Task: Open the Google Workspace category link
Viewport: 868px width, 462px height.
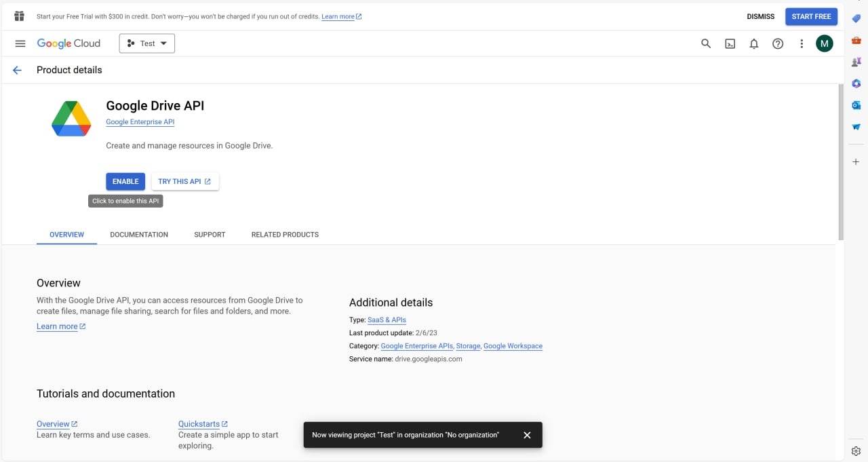Action: pos(513,346)
